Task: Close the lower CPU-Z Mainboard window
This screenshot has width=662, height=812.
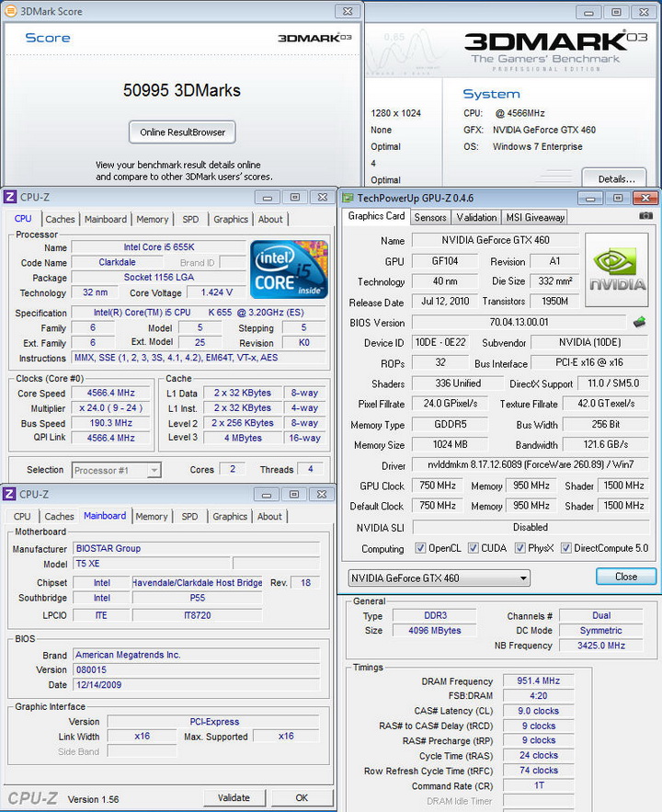Action: 322,495
